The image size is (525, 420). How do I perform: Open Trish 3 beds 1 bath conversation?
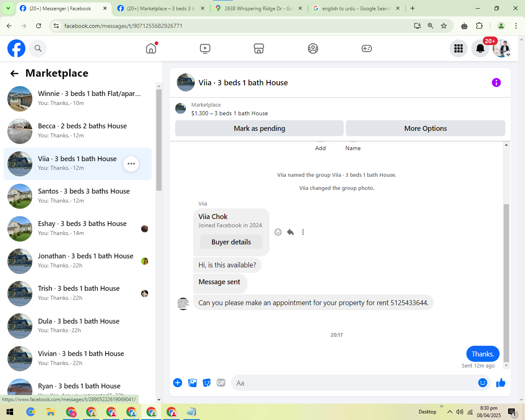78,293
